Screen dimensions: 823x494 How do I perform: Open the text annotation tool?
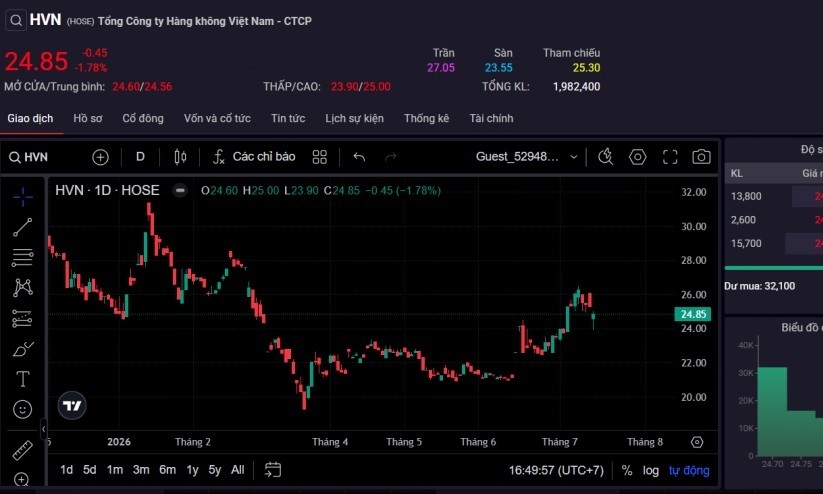pyautogui.click(x=23, y=379)
